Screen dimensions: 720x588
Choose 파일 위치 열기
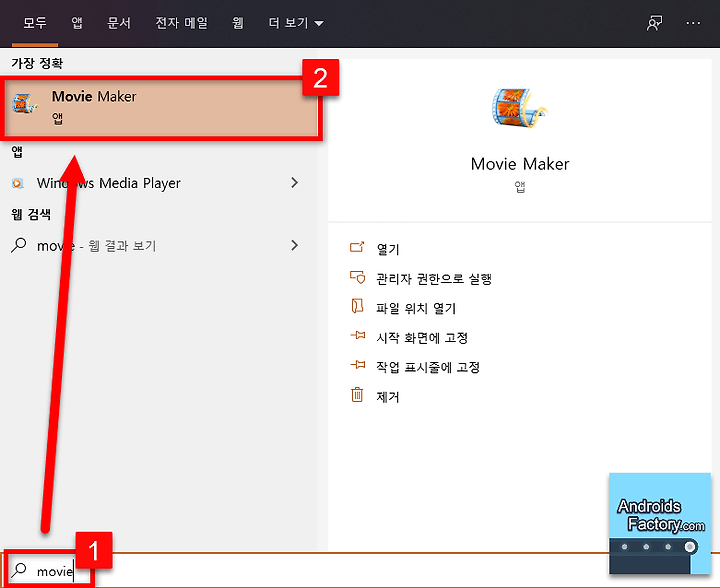click(416, 308)
